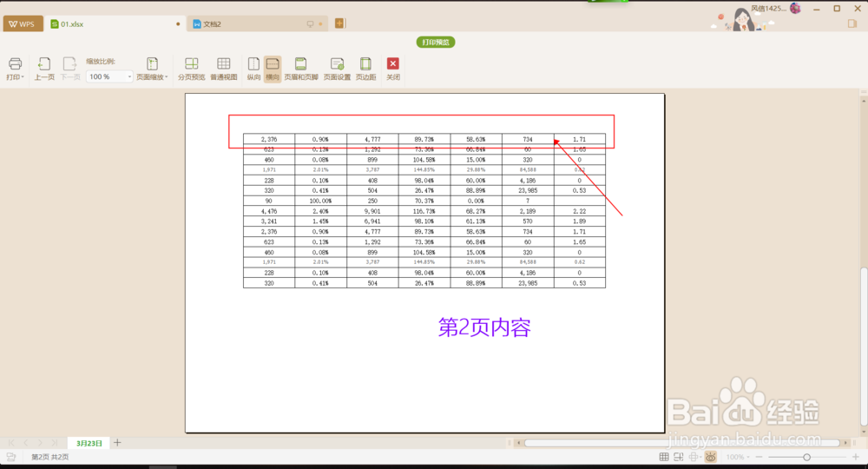Viewport: 868px width, 469px height.
Task: Jump to last sheet navigation arrow
Action: coord(54,443)
